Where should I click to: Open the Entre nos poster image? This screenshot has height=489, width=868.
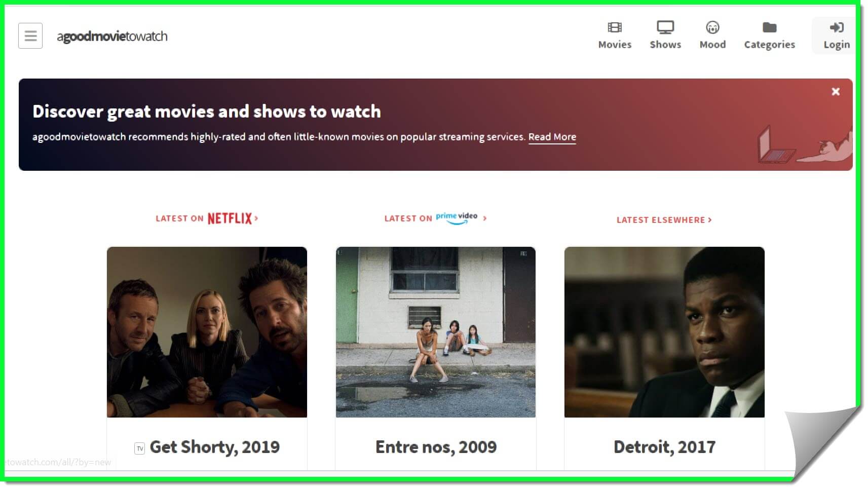[436, 332]
